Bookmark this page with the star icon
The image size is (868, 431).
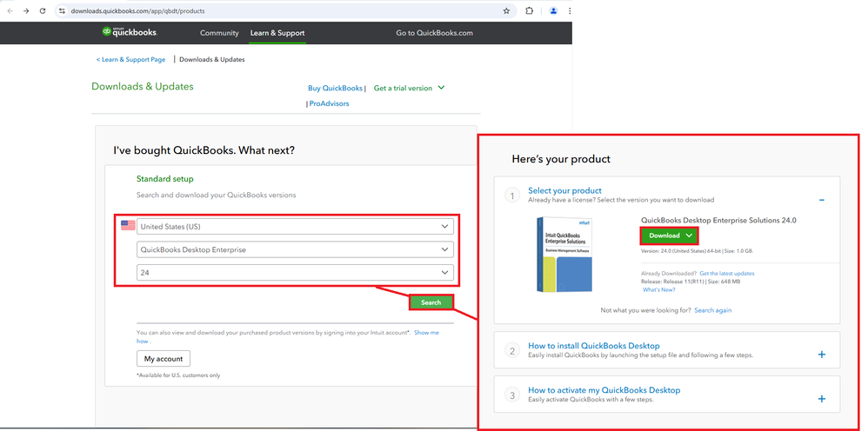pos(506,11)
